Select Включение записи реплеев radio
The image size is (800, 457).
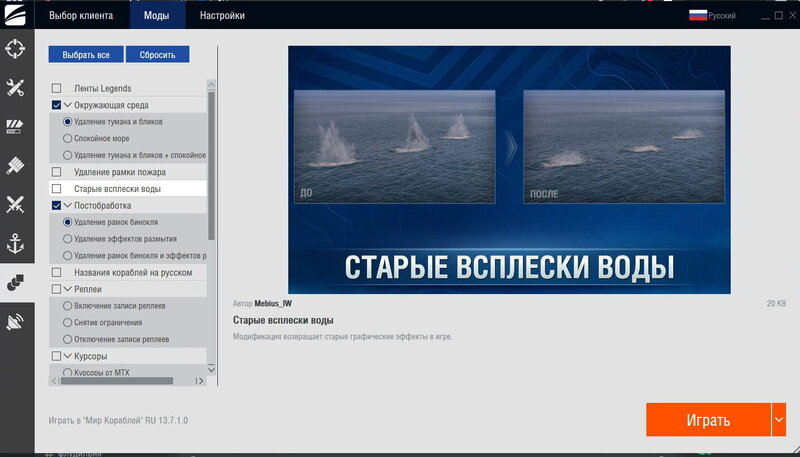(x=67, y=306)
